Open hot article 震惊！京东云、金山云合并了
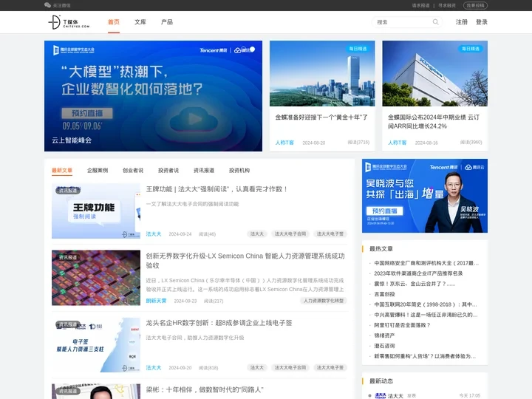 (415, 284)
